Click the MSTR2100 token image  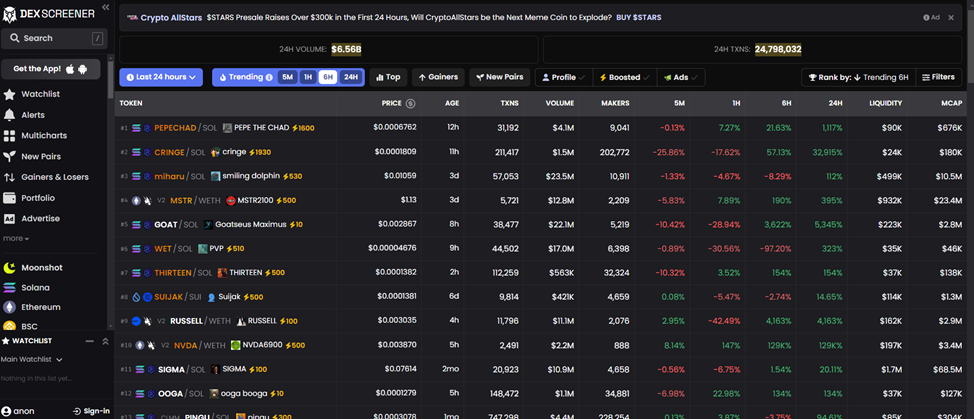(230, 200)
